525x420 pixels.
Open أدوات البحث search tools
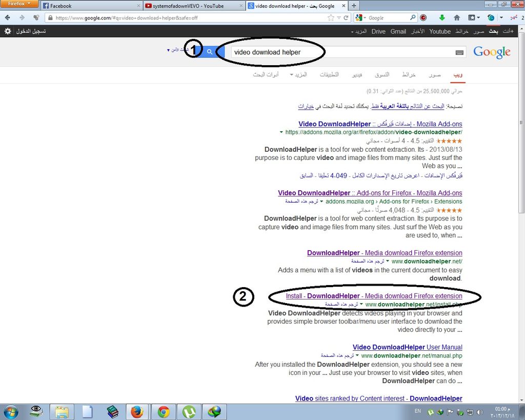(x=266, y=74)
